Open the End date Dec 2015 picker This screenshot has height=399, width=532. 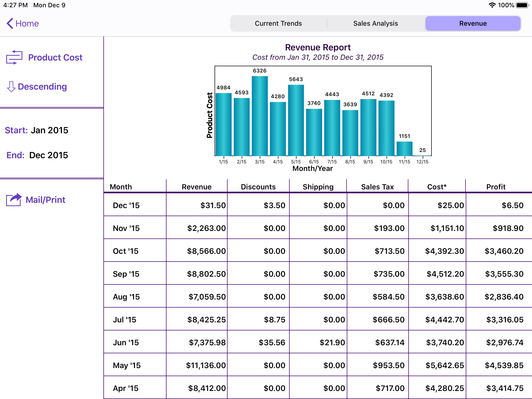tap(49, 155)
